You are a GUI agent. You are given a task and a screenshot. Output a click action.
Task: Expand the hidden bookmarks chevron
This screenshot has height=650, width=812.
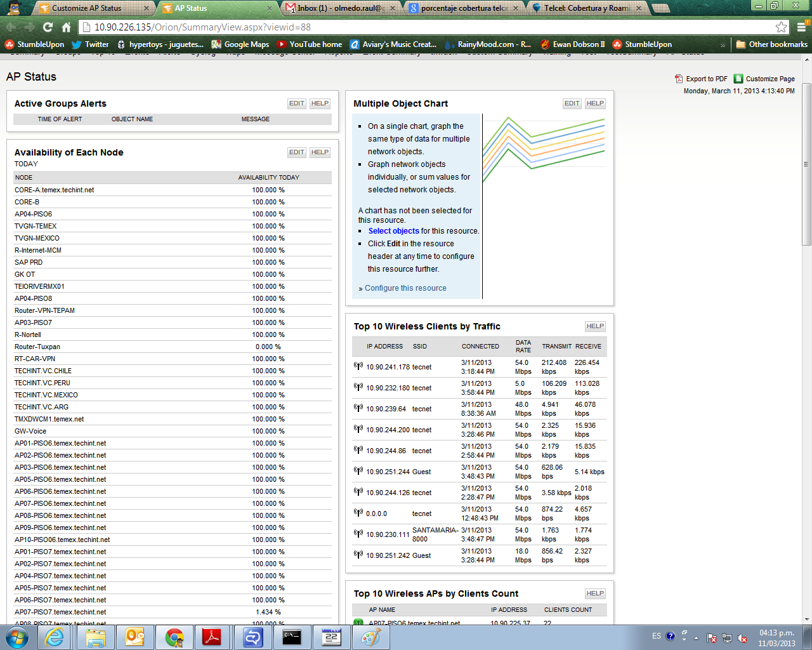[723, 45]
